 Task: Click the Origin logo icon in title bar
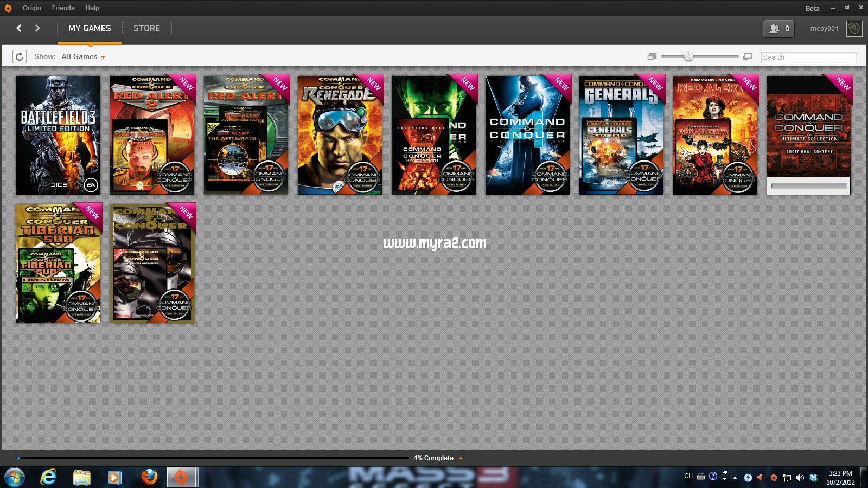pos(8,8)
